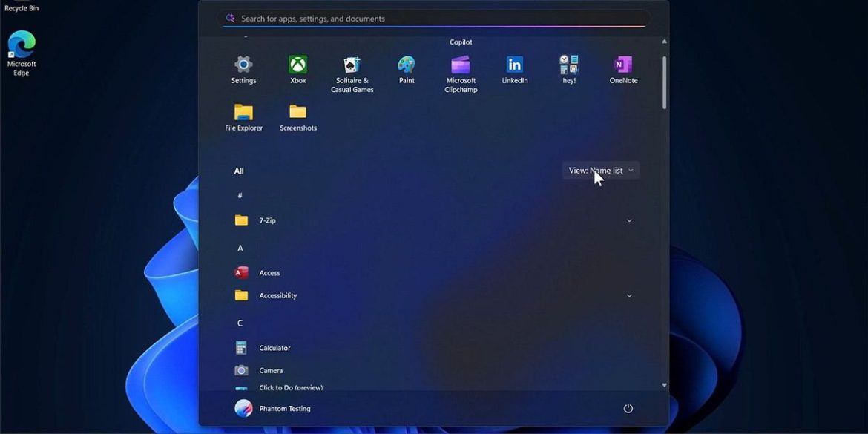This screenshot has height=434, width=868.
Task: Click the Phantom Testing profile avatar
Action: 243,409
